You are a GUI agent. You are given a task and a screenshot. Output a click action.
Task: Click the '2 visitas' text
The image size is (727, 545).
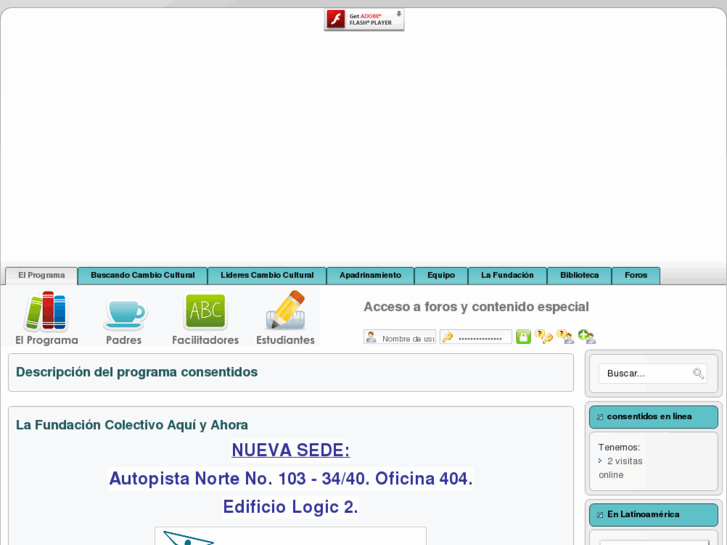(625, 461)
